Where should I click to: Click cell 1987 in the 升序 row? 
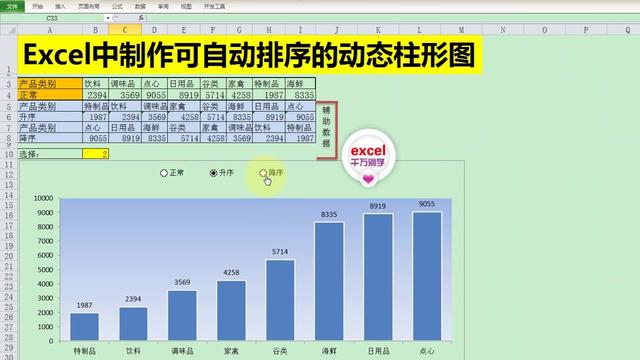click(96, 117)
